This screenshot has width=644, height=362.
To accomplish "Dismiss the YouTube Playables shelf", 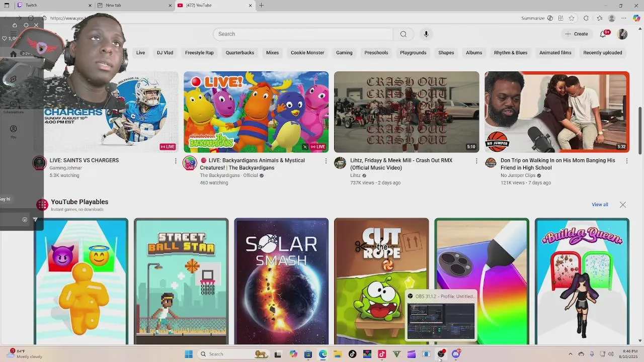I will pos(623,205).
